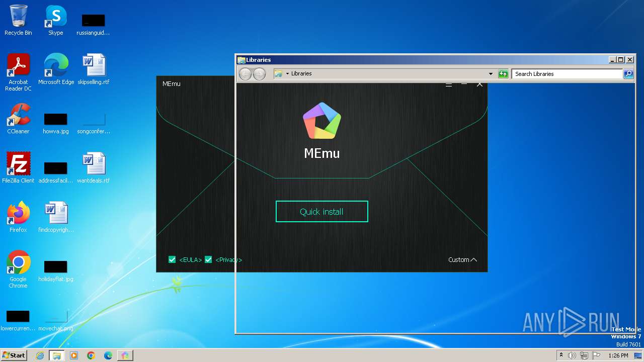Launch Edge from the taskbar
Viewport: 644px width, 362px height.
pos(108,355)
